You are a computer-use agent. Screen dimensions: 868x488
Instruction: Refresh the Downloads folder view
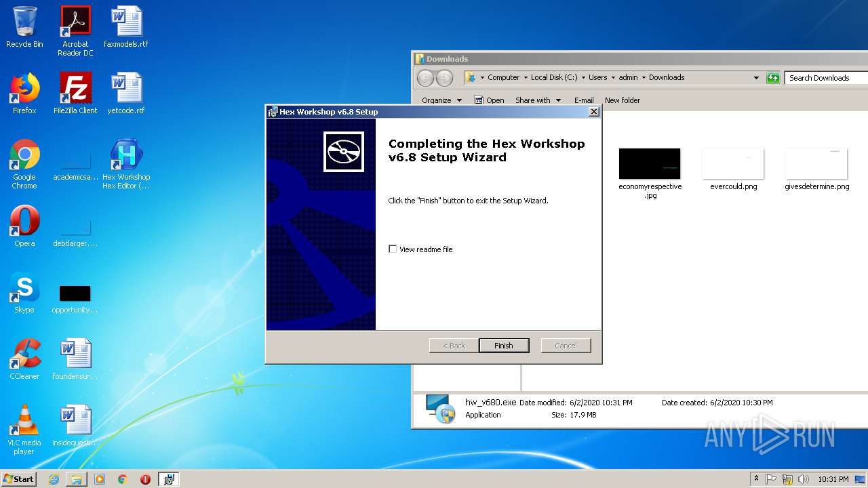[x=773, y=78]
